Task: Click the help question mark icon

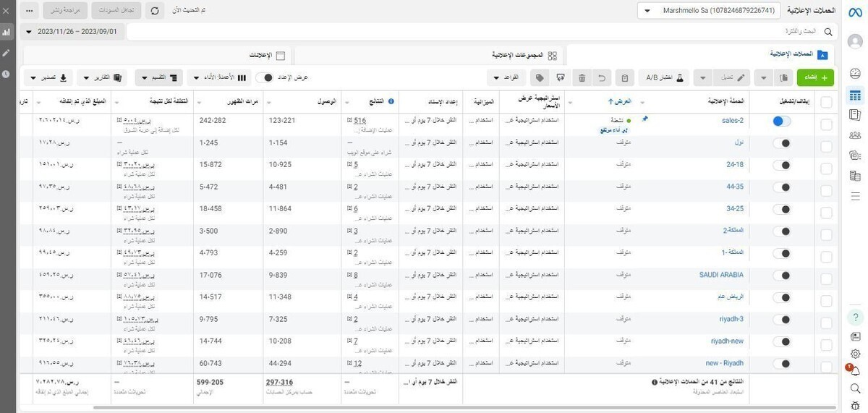Action: 855,318
